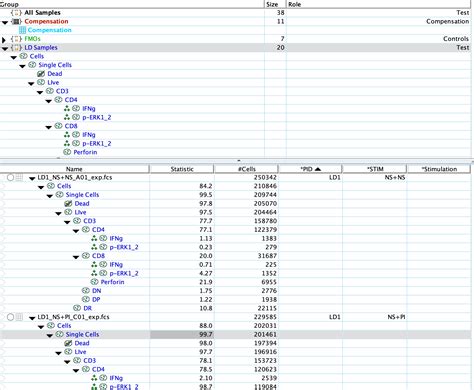The width and height of the screenshot is (474, 390).
Task: Click gate icon of CD3 row showing 158780 cells
Action: point(77,221)
